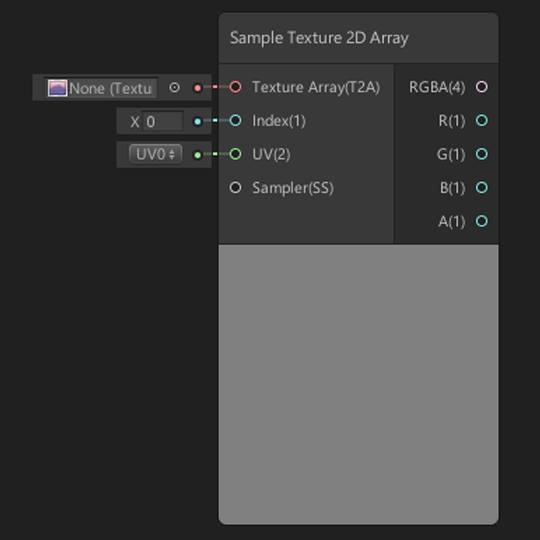This screenshot has width=540, height=540.
Task: Click the B output port
Action: click(x=481, y=188)
